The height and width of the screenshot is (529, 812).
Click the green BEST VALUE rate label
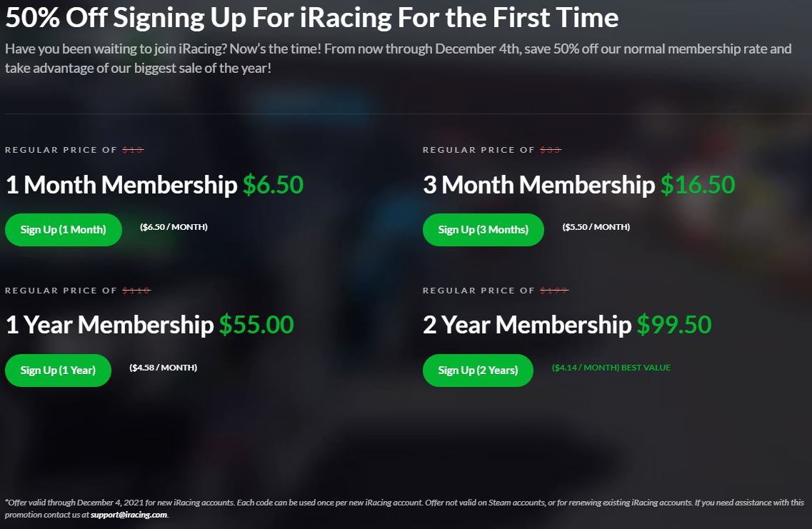pyautogui.click(x=611, y=368)
